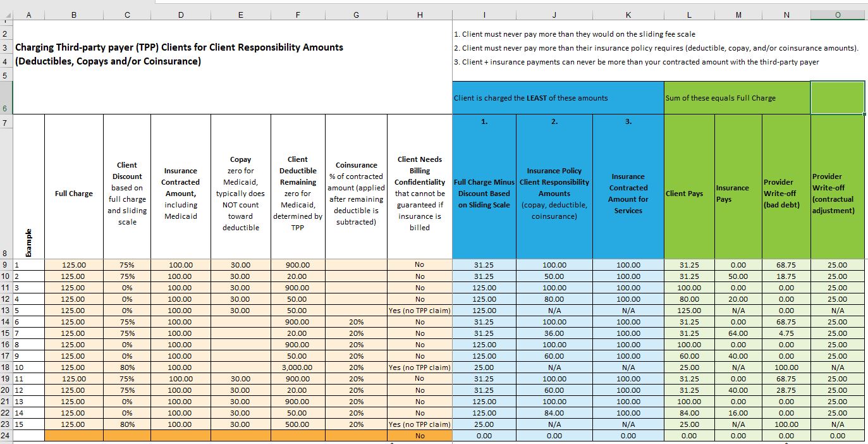Select column A header
868x444 pixels.
(x=28, y=16)
